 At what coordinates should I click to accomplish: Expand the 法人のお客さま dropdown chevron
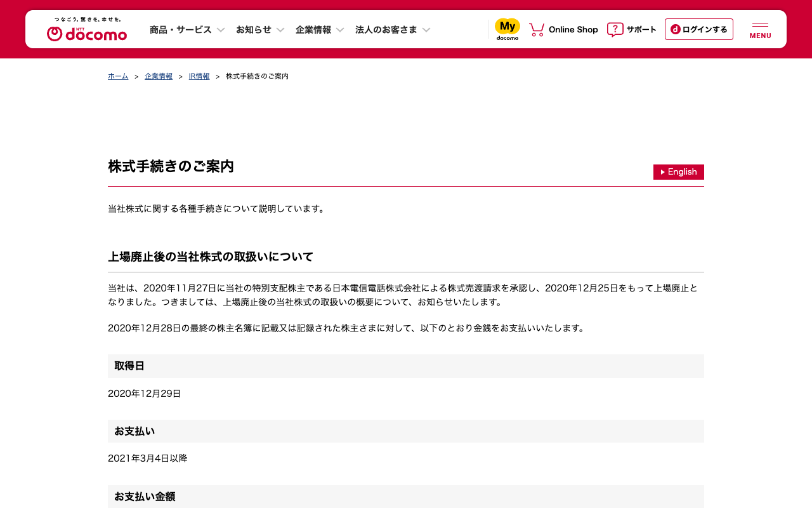426,30
